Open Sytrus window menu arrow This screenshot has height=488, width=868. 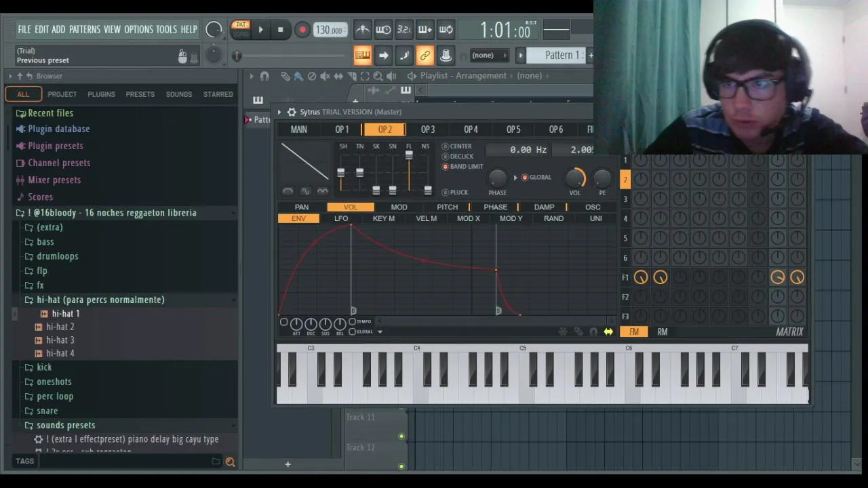(279, 112)
